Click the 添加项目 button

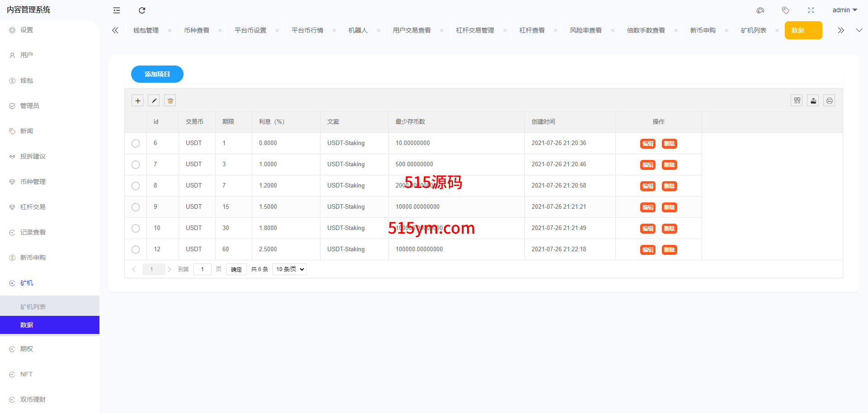click(157, 74)
